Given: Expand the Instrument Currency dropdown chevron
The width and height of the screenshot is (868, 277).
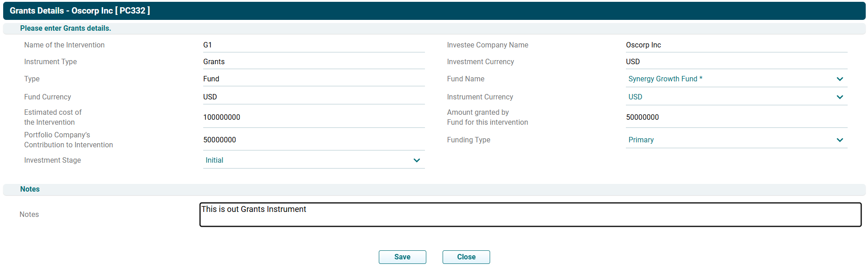Looking at the screenshot, I should coord(839,97).
